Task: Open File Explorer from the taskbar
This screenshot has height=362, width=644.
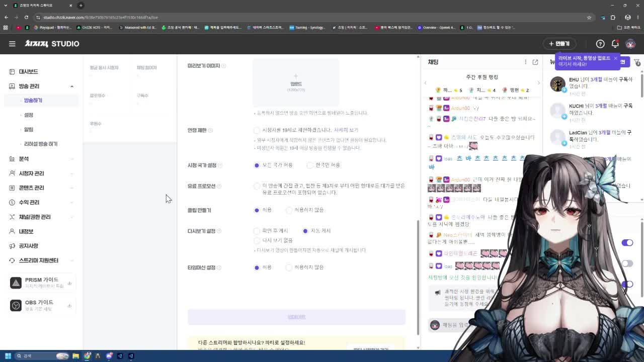Action: click(75, 356)
